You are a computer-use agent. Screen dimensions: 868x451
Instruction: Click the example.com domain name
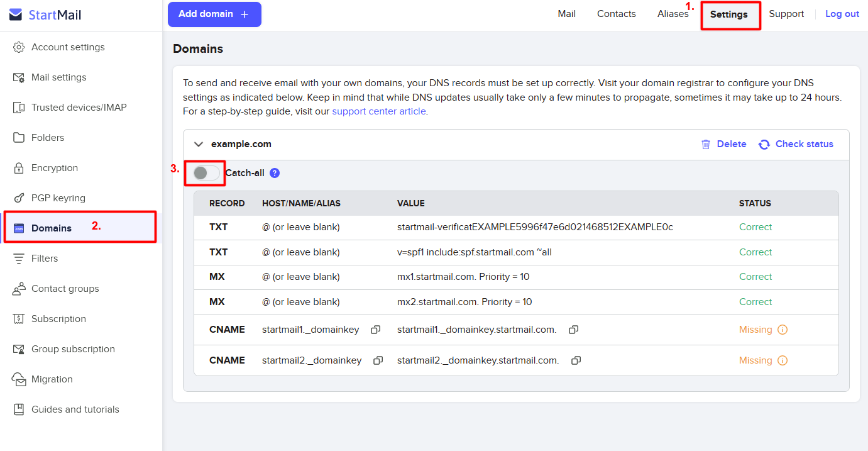click(x=241, y=144)
